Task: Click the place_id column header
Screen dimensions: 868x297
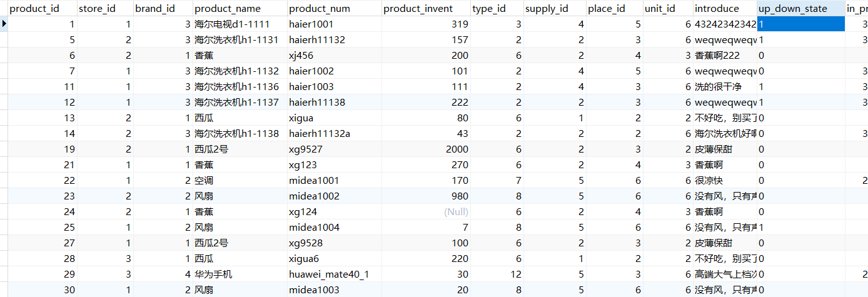Action: (x=615, y=8)
